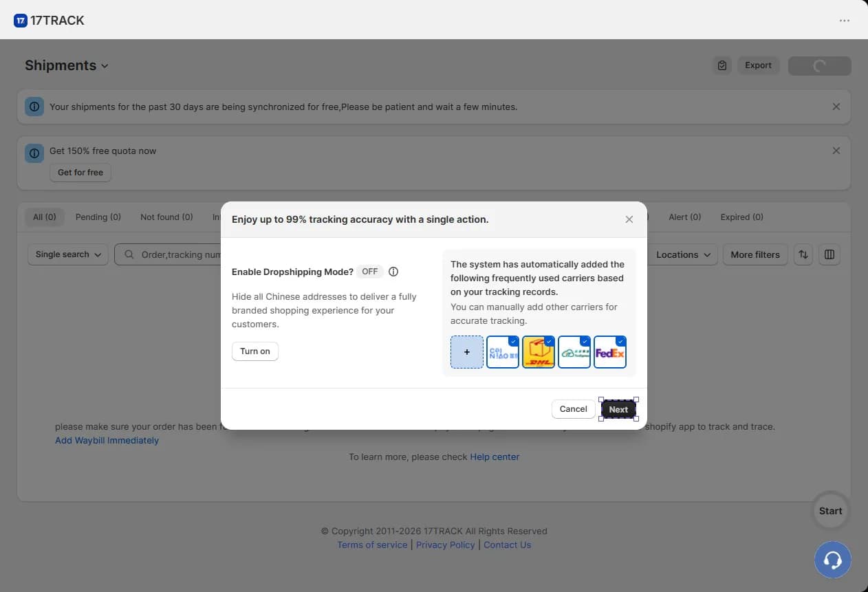This screenshot has width=868, height=592.
Task: Switch to the Not found (0) tab
Action: click(x=166, y=217)
